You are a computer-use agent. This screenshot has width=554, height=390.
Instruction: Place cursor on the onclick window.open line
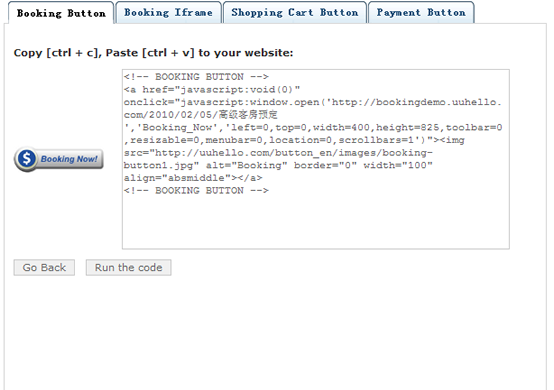[x=312, y=102]
